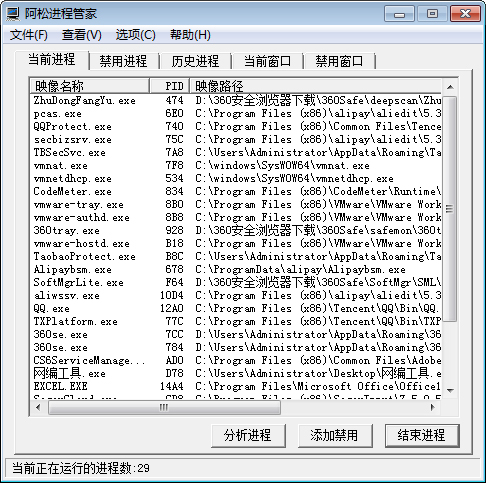This screenshot has height=483, width=486.
Task: Click the app icon in title bar
Action: point(13,14)
